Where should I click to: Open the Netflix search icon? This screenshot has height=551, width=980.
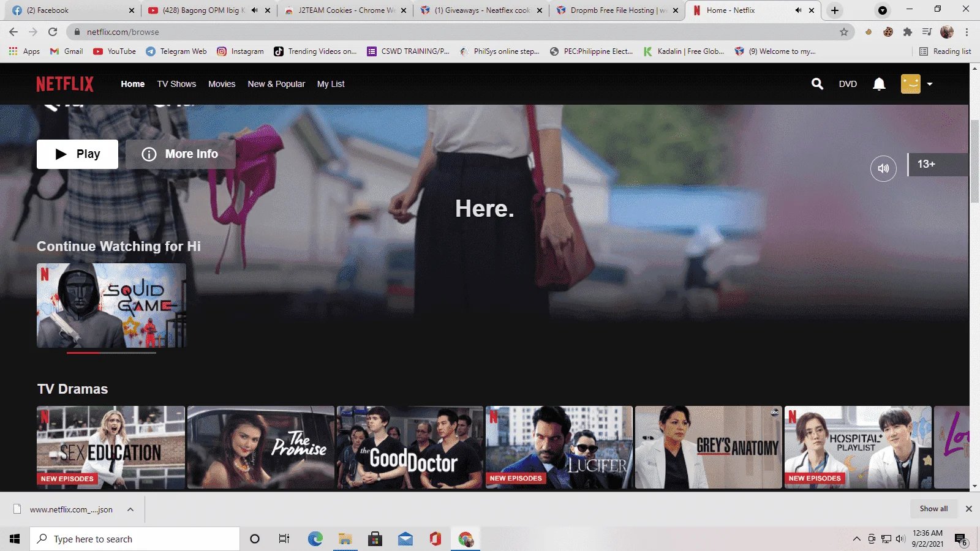point(817,84)
